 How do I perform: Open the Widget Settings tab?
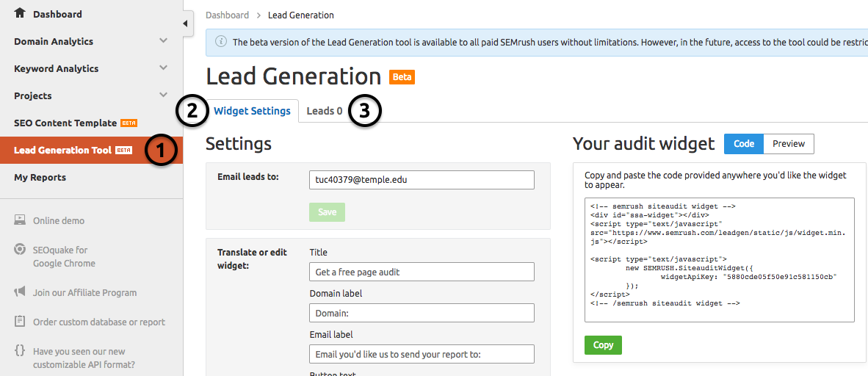tap(252, 112)
